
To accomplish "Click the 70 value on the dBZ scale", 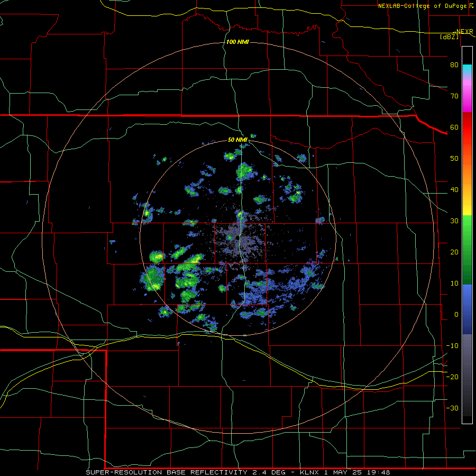I will (454, 96).
